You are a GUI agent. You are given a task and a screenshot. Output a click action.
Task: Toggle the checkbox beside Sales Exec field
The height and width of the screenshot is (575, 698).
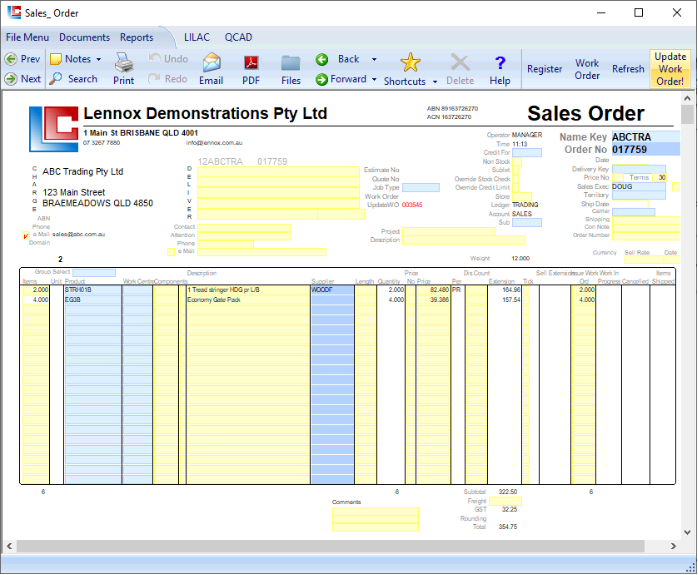tap(675, 186)
